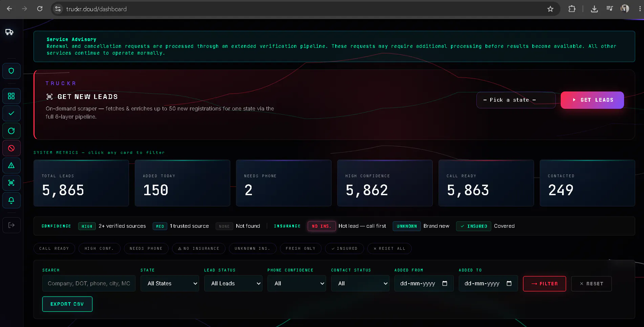View site information icon in address bar
The height and width of the screenshot is (327, 644).
[58, 9]
